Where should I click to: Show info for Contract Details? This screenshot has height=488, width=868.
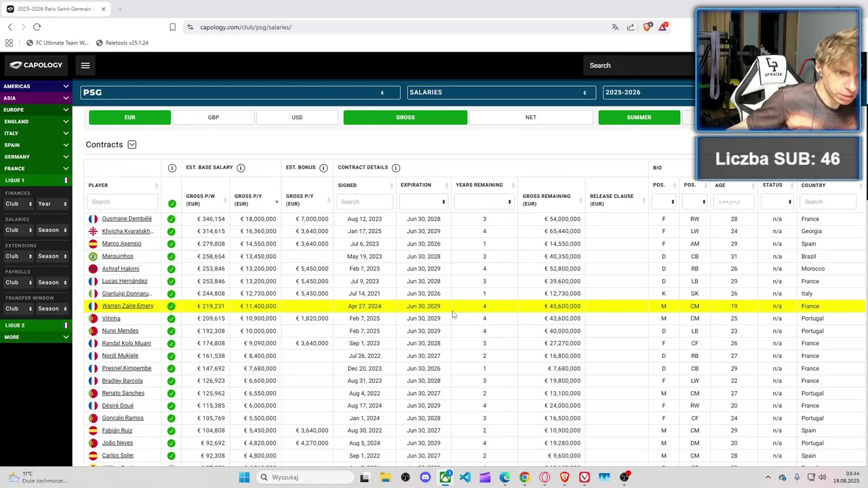click(x=396, y=167)
